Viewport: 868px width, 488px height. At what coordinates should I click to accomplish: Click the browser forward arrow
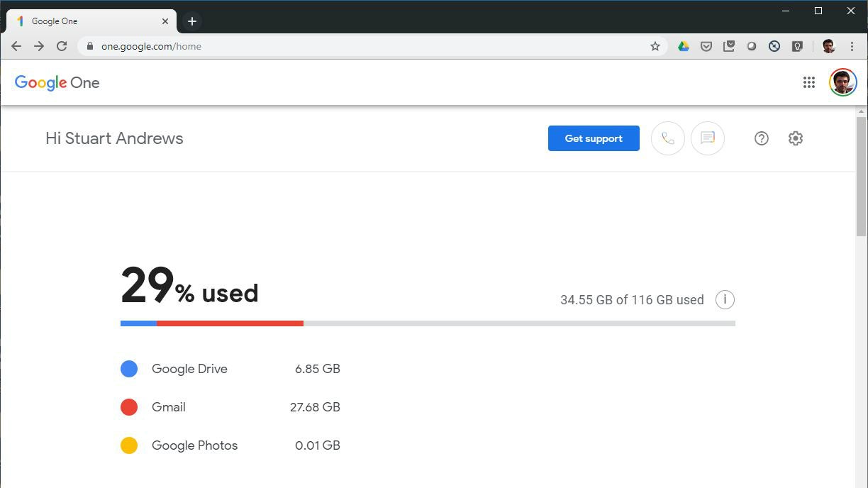(x=39, y=46)
